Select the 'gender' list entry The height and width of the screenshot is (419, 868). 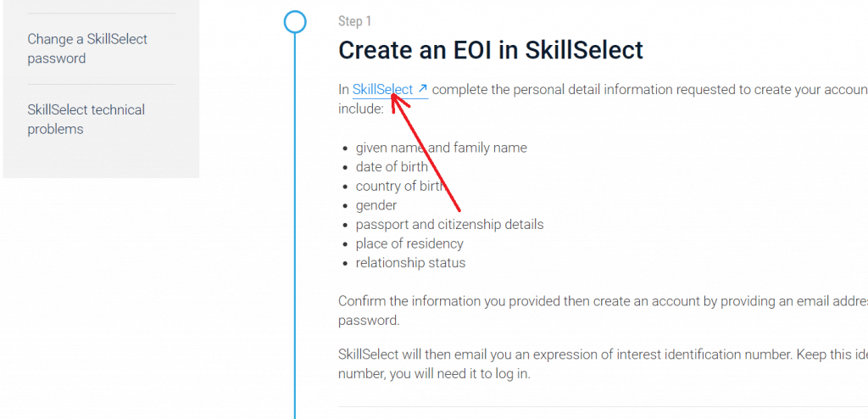click(376, 205)
